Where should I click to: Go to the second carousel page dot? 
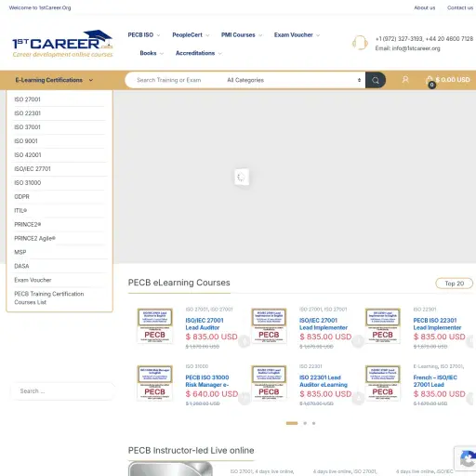pyautogui.click(x=305, y=423)
